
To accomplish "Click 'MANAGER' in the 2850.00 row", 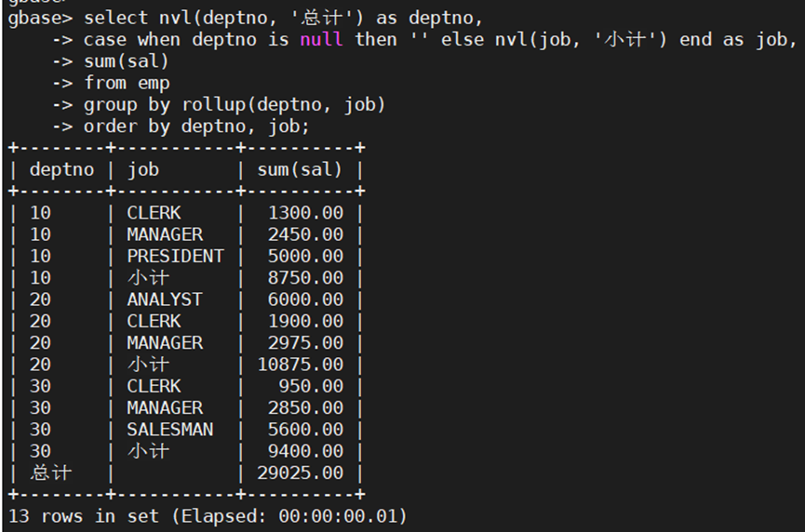I will (165, 408).
